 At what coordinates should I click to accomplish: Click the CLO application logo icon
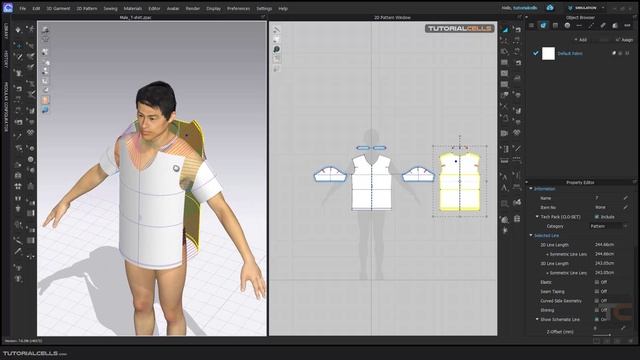(x=8, y=7)
